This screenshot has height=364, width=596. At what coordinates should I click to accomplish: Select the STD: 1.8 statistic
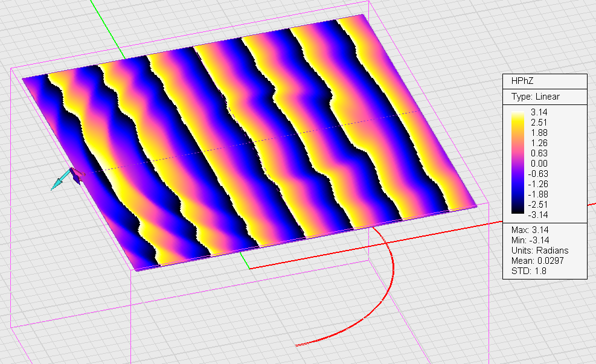[529, 271]
